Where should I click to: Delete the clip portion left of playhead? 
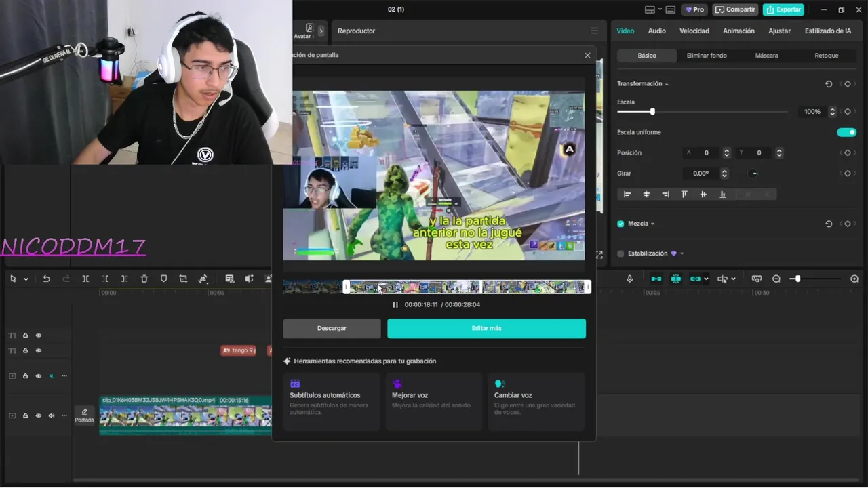[105, 279]
